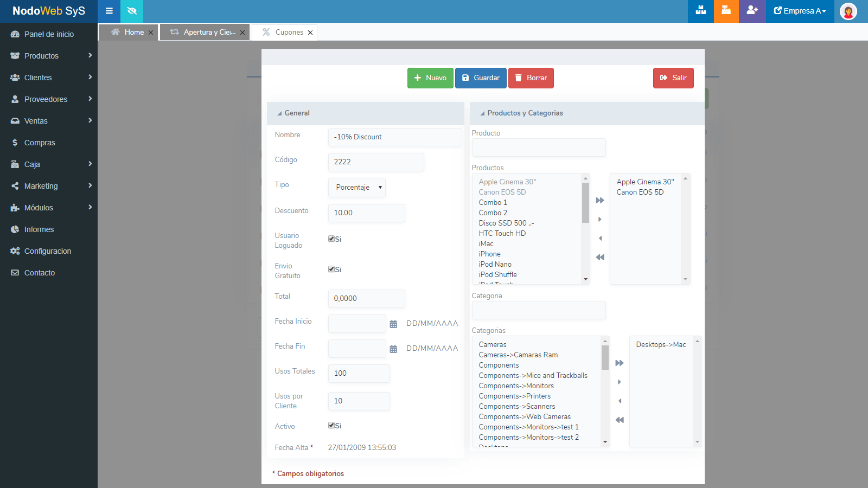Open the Empresa A dropdown menu
The width and height of the screenshot is (868, 488).
[800, 11]
